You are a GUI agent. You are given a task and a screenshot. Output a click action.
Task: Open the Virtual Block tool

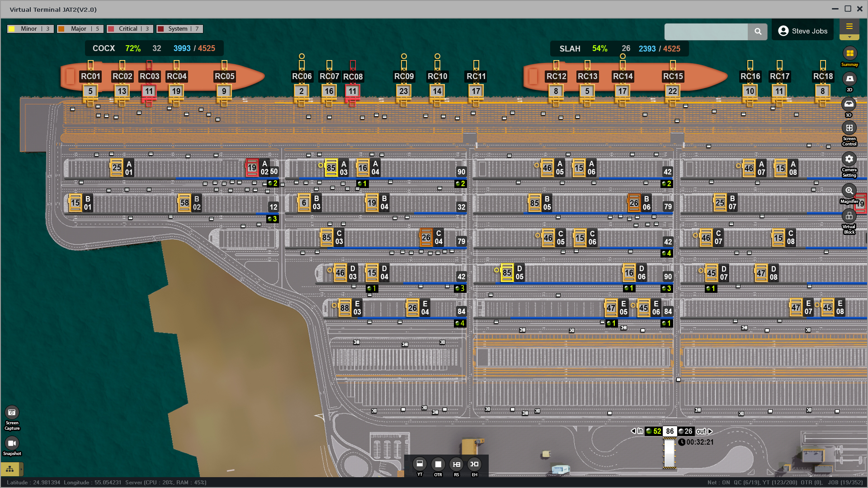tap(849, 216)
